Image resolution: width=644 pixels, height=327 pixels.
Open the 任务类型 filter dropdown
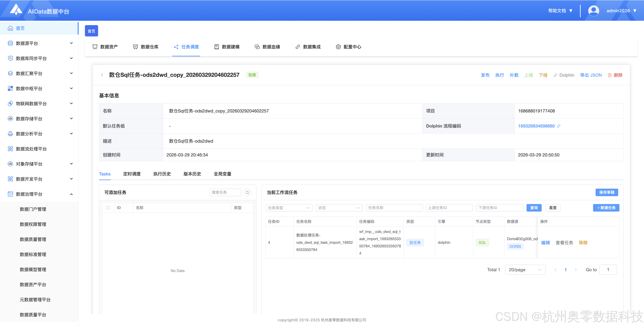289,208
